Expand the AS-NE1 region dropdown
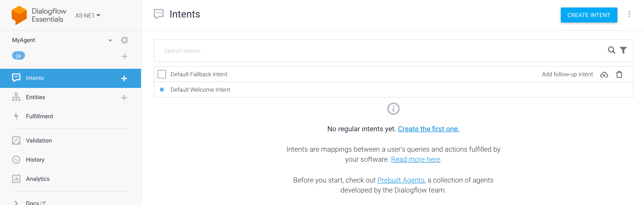 pyautogui.click(x=88, y=15)
